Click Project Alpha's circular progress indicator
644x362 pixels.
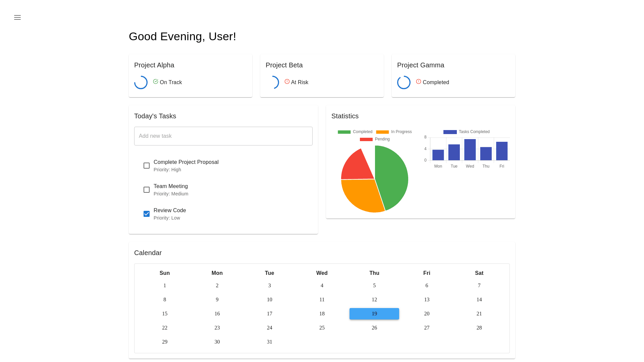141,82
